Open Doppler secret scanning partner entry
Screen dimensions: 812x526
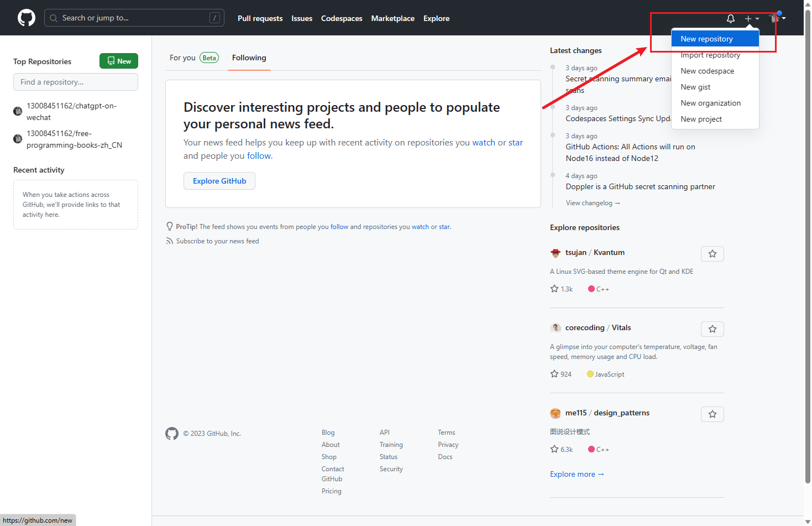(640, 186)
